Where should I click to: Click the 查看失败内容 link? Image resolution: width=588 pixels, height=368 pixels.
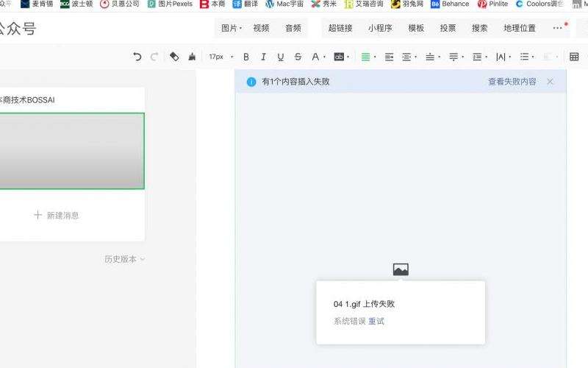(512, 82)
